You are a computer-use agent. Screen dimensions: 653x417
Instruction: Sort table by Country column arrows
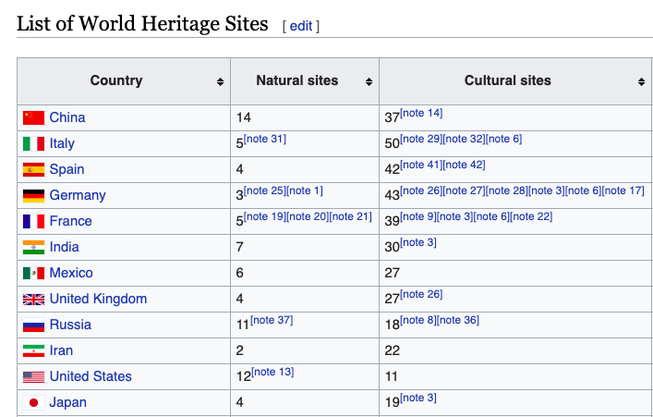tap(220, 82)
